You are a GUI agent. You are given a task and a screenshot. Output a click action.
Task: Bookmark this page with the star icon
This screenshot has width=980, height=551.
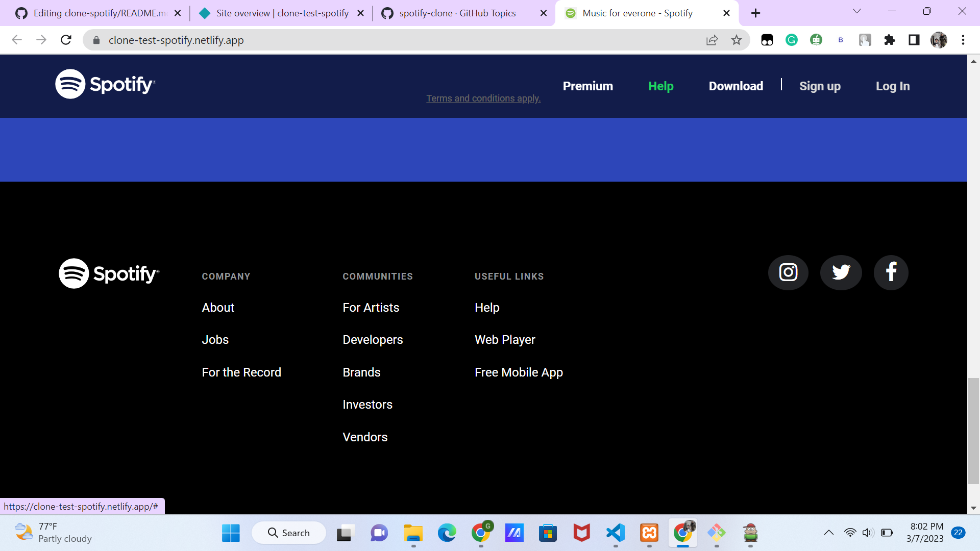[737, 40]
